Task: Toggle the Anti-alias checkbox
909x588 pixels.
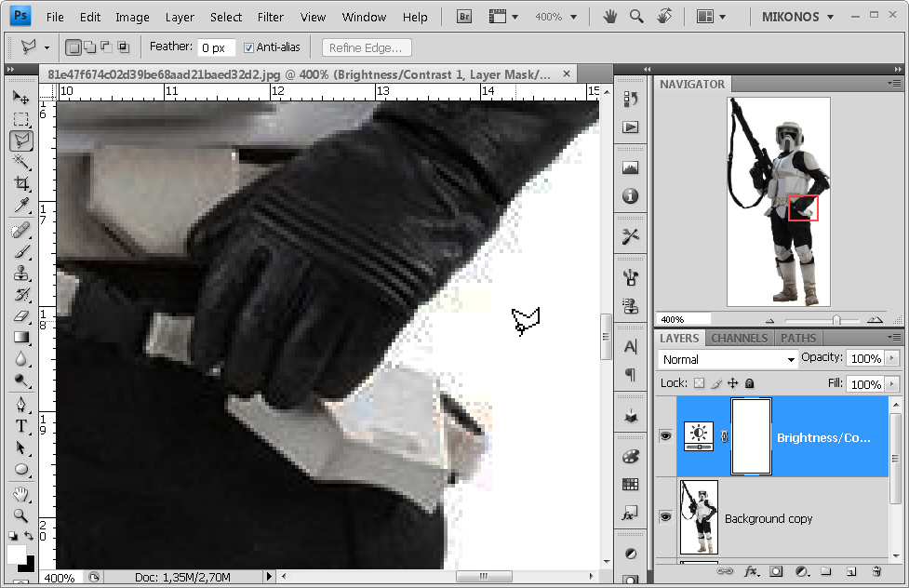Action: 248,47
